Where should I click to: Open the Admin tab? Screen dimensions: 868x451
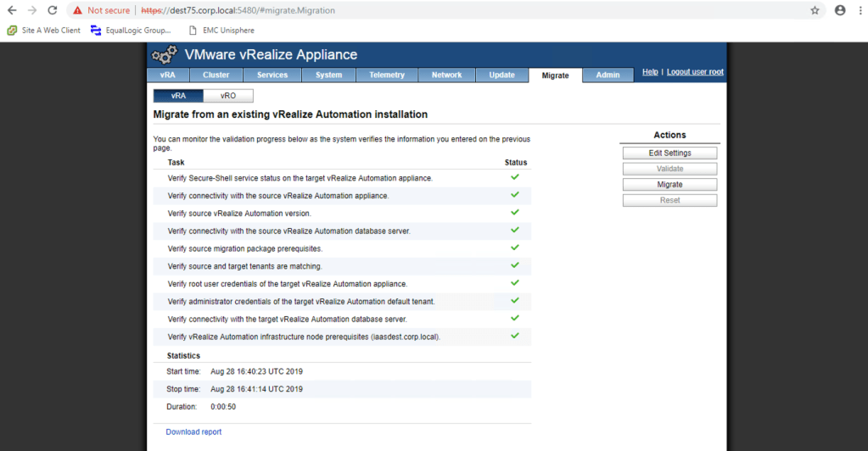608,75
